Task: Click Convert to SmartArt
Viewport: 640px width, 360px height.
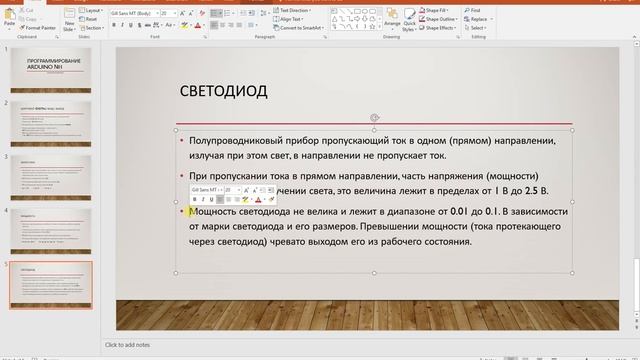Action: click(299, 28)
